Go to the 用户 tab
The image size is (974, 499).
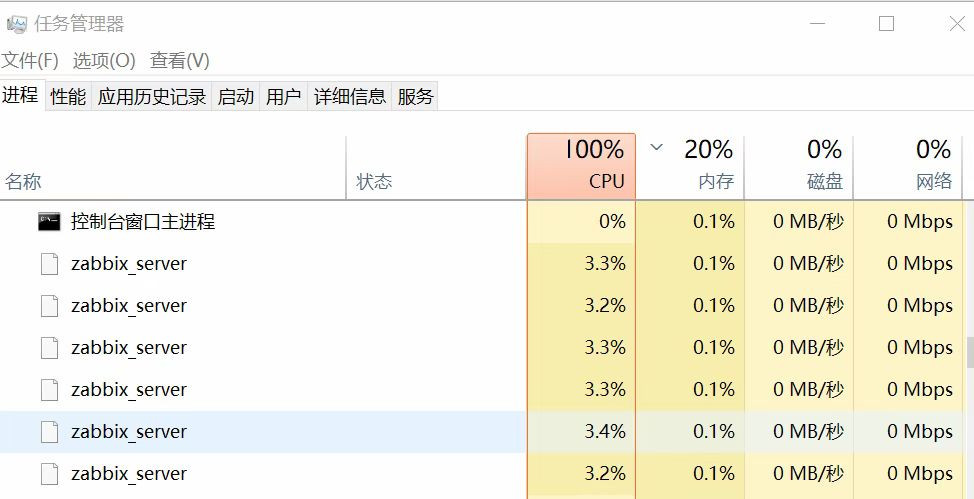coord(284,97)
